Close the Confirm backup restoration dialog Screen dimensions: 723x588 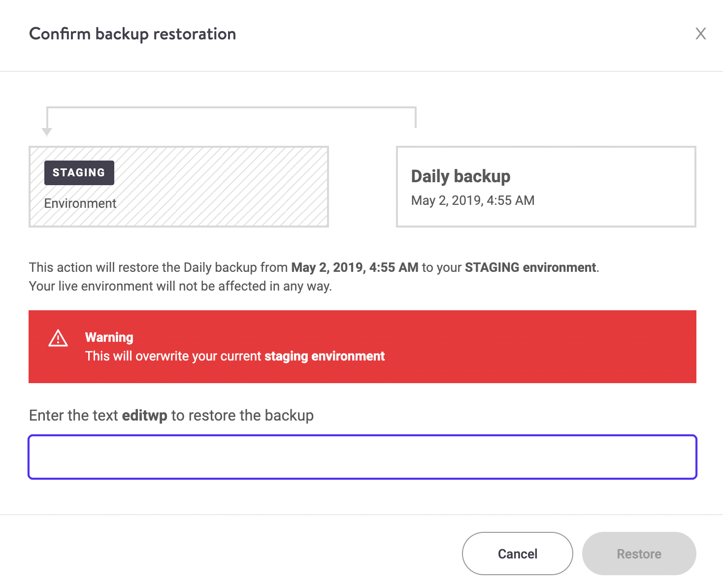[700, 33]
